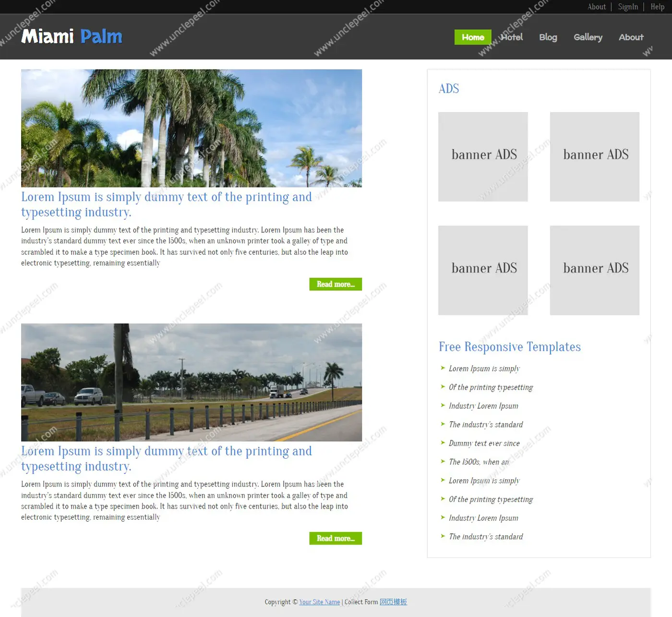
Task: Open the second article headline under highway photo
Action: click(x=167, y=459)
